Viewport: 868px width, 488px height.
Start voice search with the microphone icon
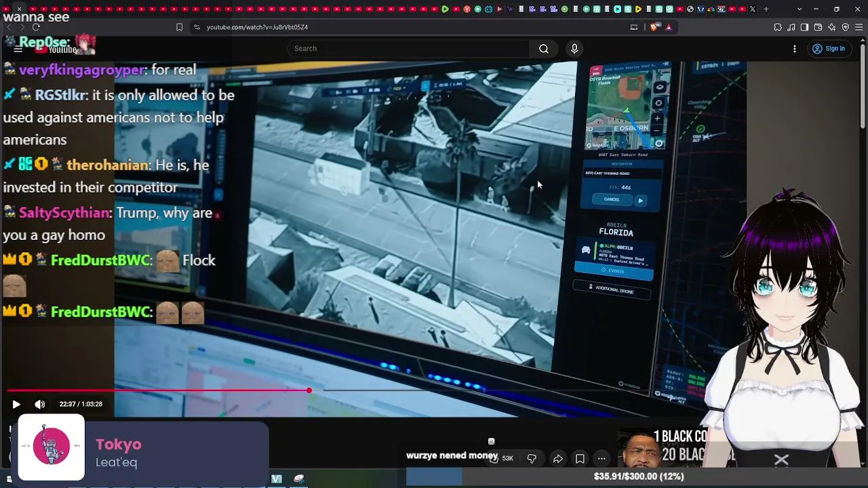pyautogui.click(x=574, y=49)
